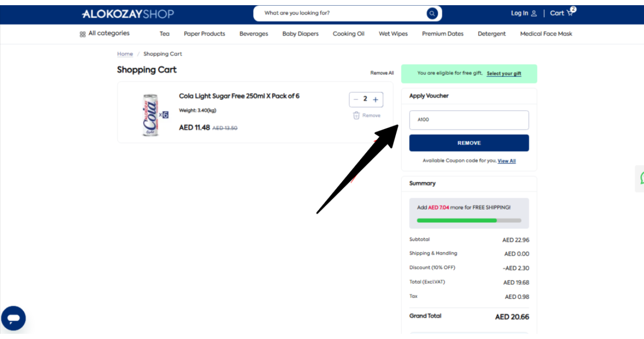Open Premium Dates category

tap(443, 34)
